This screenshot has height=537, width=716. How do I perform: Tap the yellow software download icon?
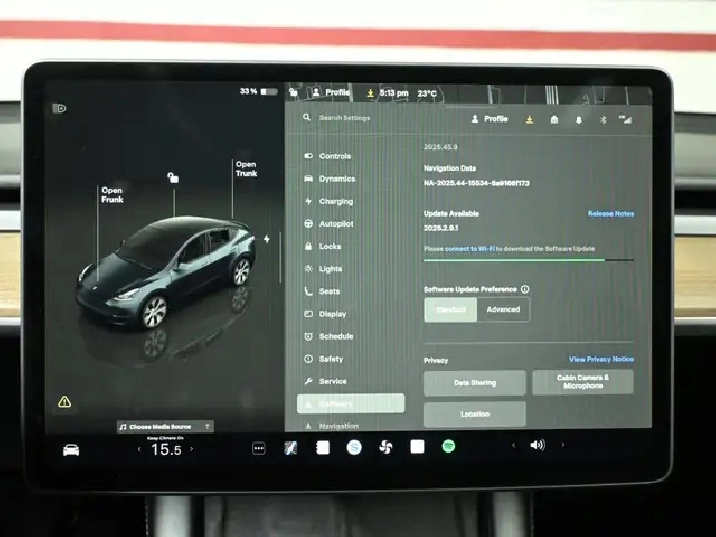coord(529,119)
